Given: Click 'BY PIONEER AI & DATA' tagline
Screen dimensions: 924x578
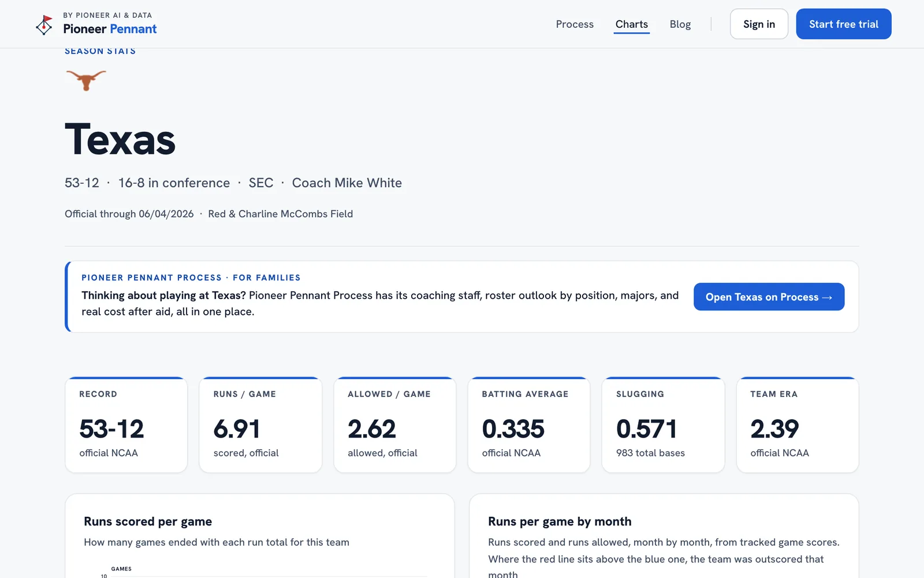Looking at the screenshot, I should click(x=107, y=15).
